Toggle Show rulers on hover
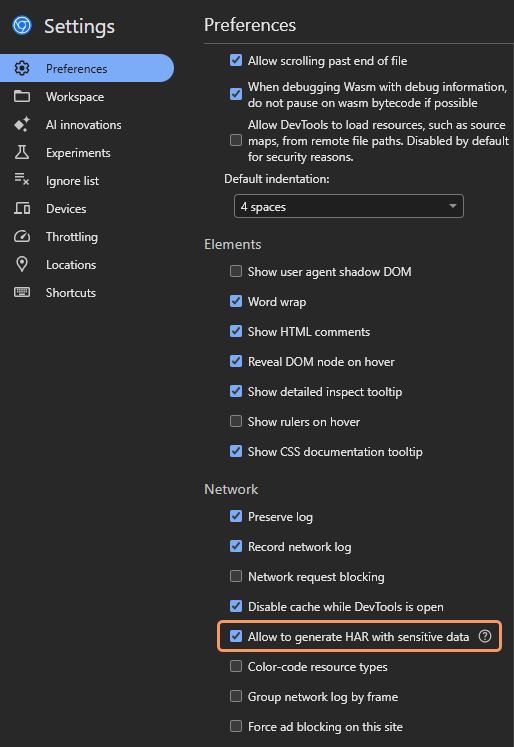Image resolution: width=514 pixels, height=747 pixels. coord(236,421)
